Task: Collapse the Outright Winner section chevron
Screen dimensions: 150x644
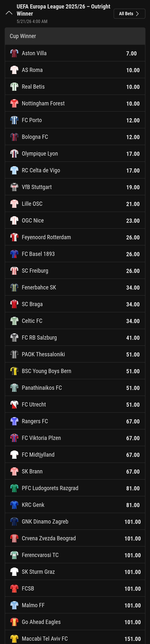Action: point(9,13)
